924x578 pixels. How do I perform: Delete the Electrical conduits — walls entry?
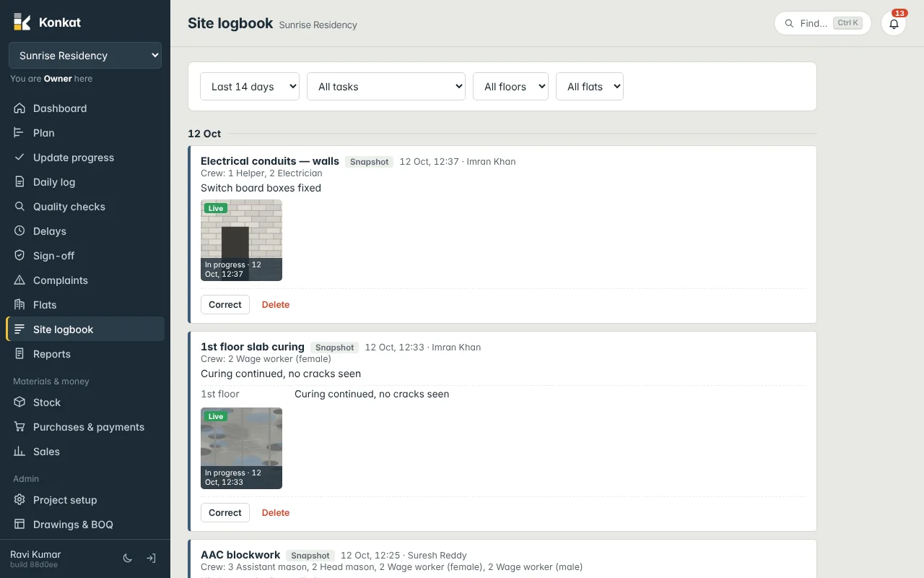tap(276, 305)
